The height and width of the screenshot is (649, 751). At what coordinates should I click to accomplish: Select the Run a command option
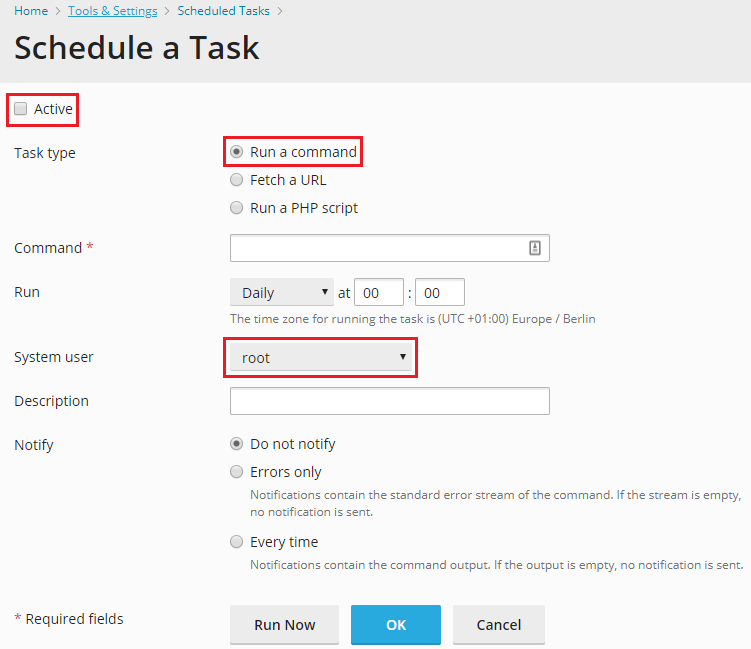[x=237, y=152]
